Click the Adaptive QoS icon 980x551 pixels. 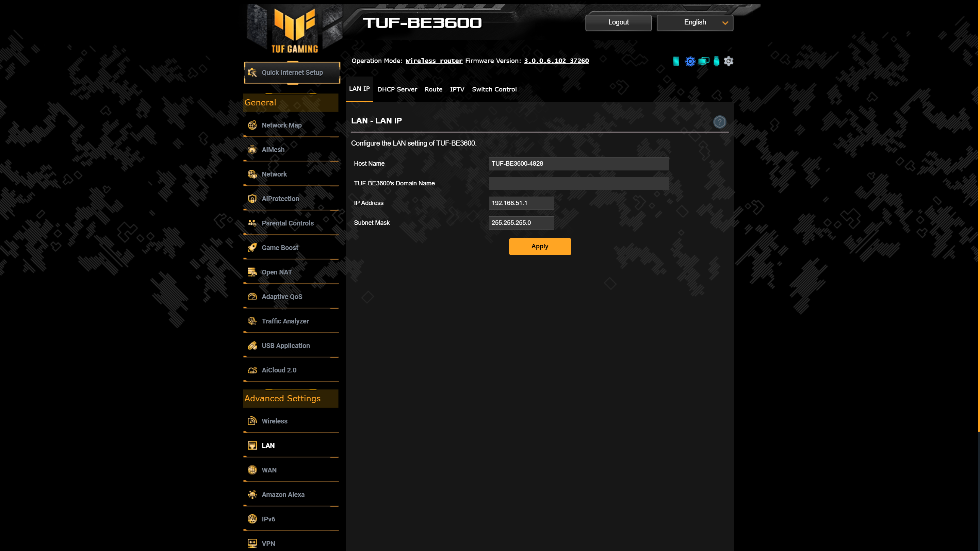pyautogui.click(x=252, y=296)
